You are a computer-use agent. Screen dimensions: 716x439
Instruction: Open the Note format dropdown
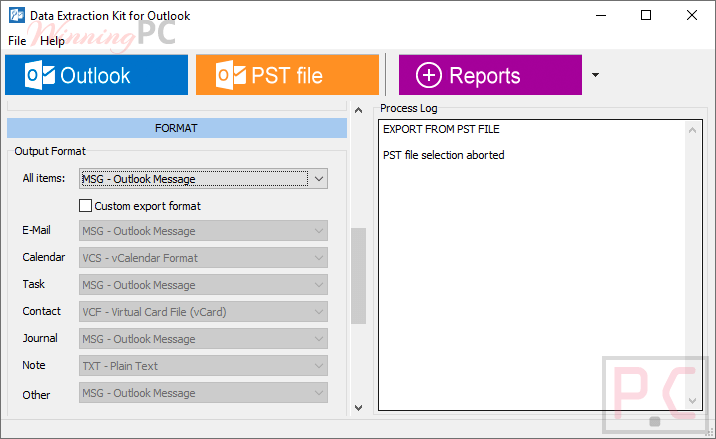(203, 365)
